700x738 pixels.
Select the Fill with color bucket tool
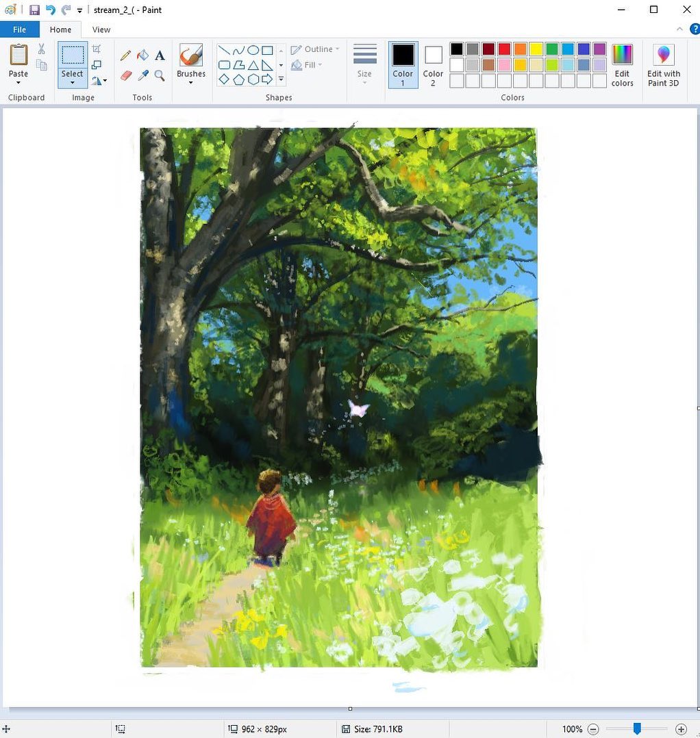(x=142, y=55)
